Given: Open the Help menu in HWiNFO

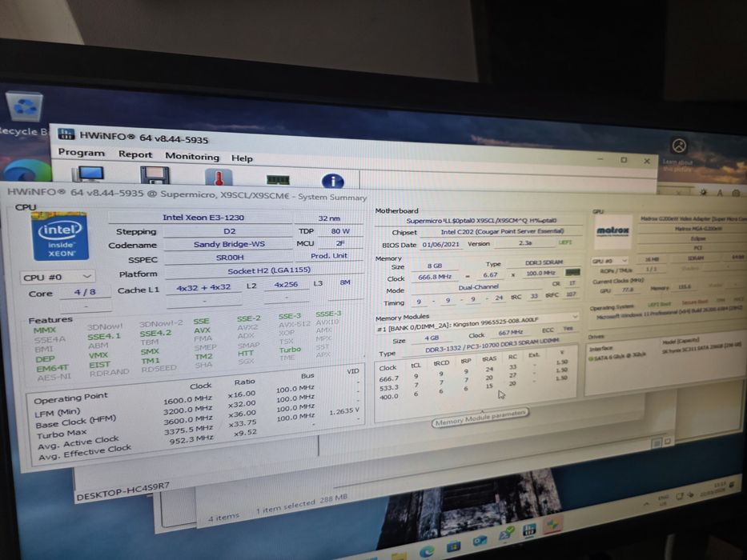Looking at the screenshot, I should click(x=242, y=158).
